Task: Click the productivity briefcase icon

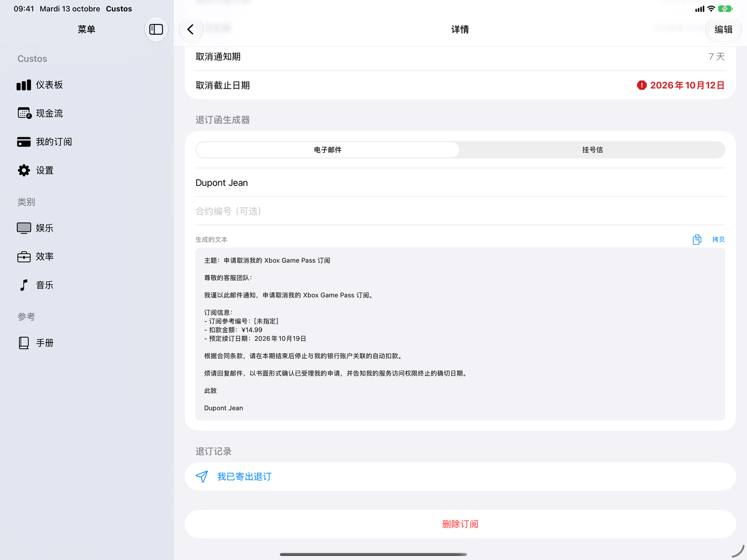Action: [24, 257]
